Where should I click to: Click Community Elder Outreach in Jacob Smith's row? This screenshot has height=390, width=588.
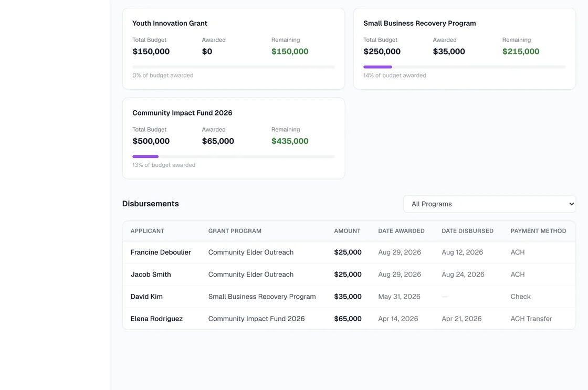pyautogui.click(x=250, y=275)
